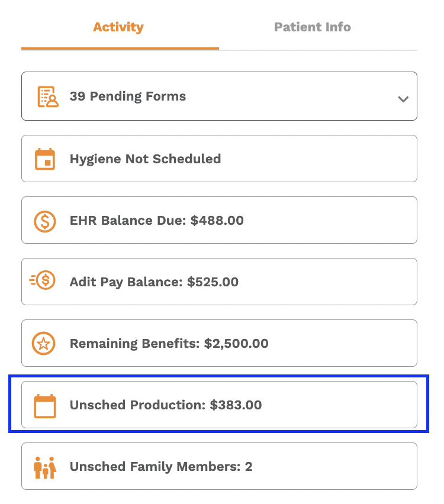
Task: Click the $488.00 balance amount
Action: [217, 221]
